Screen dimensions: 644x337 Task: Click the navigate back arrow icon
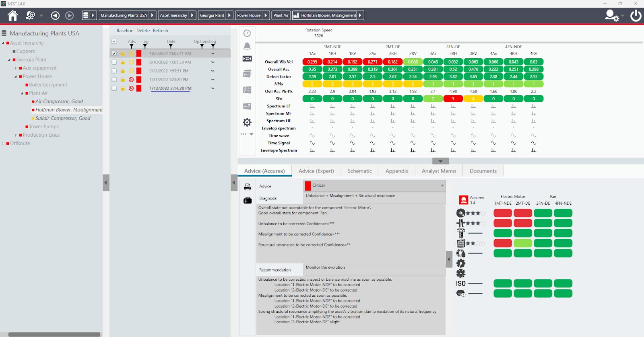[x=55, y=16]
